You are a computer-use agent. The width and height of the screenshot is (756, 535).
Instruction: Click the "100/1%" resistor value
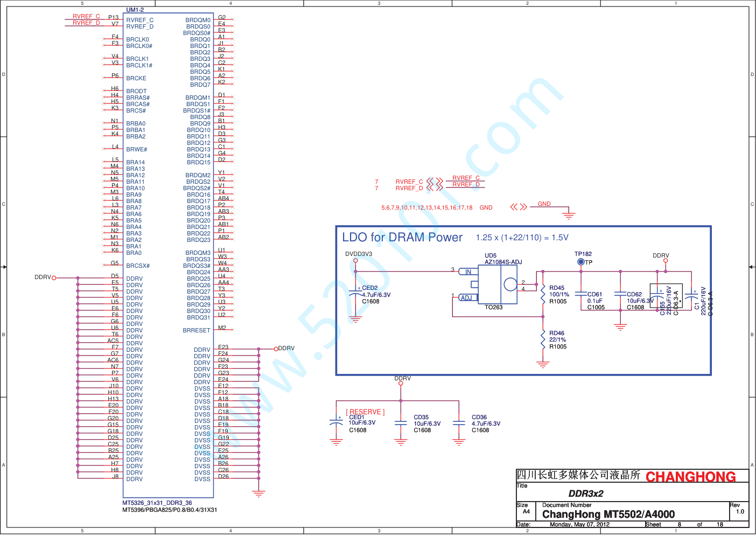point(559,295)
